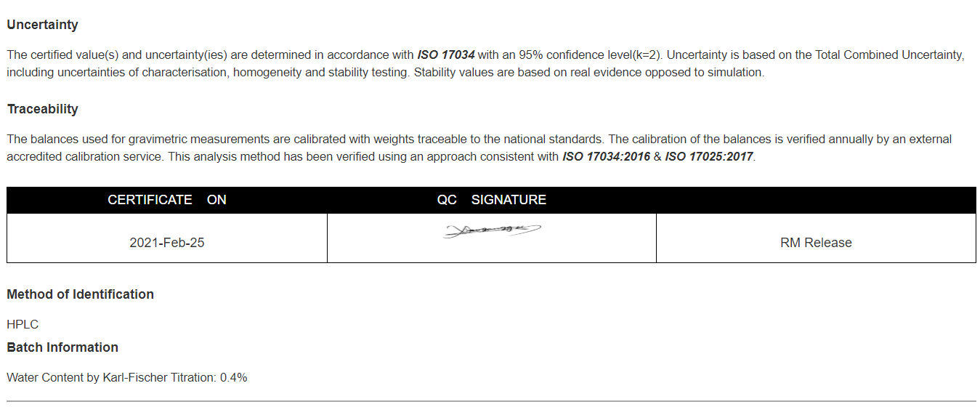Click the handwritten QC signature image
Screen dimensions: 980x407
[x=492, y=230]
